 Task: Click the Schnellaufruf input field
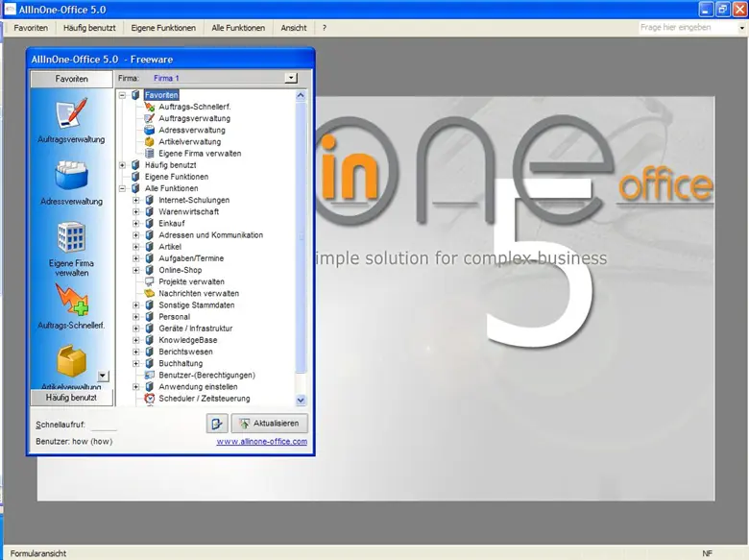(104, 425)
